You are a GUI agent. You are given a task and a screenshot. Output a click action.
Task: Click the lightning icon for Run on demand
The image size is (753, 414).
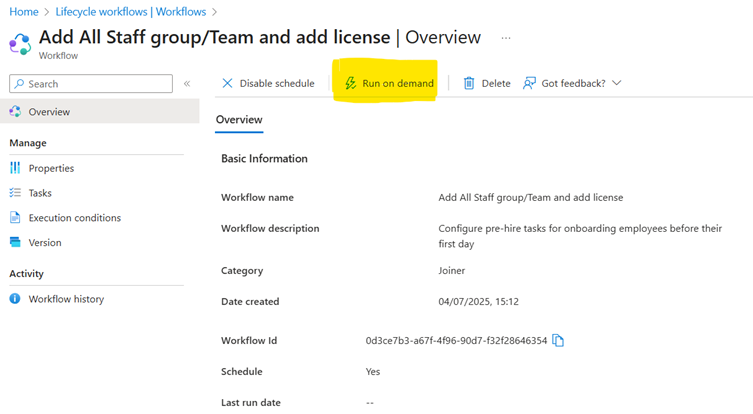point(350,83)
